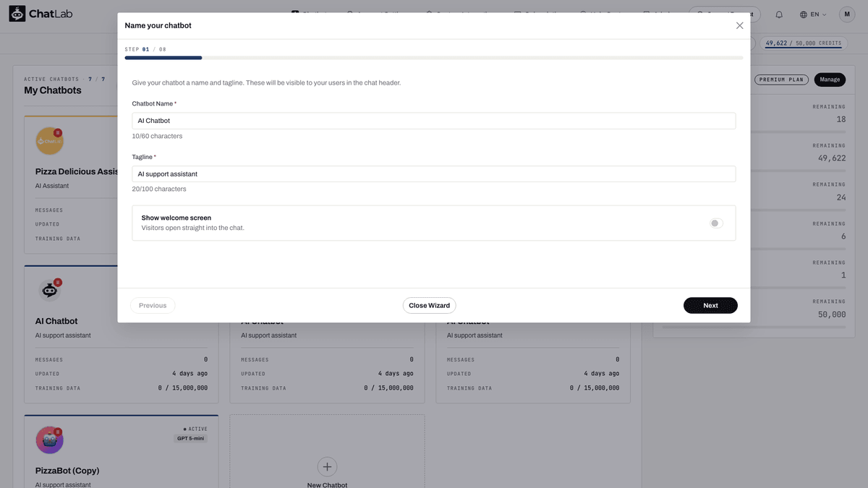Open the Pizza Delicious chatbot avatar
This screenshot has width=868, height=488.
[49, 141]
